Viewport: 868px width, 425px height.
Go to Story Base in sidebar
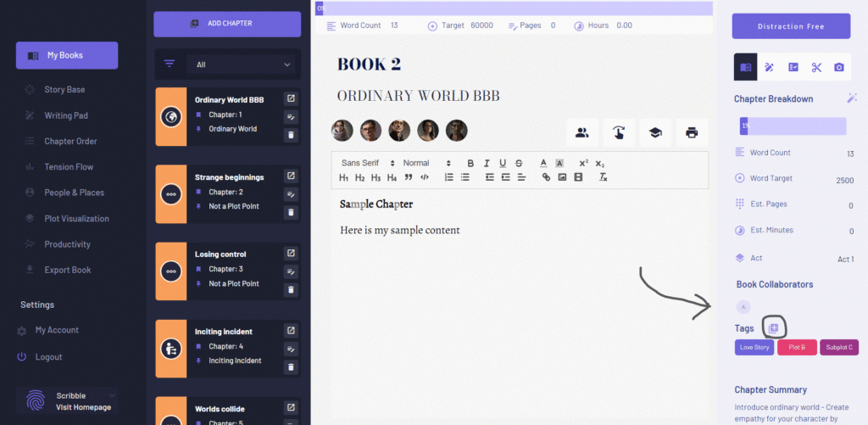coord(64,89)
